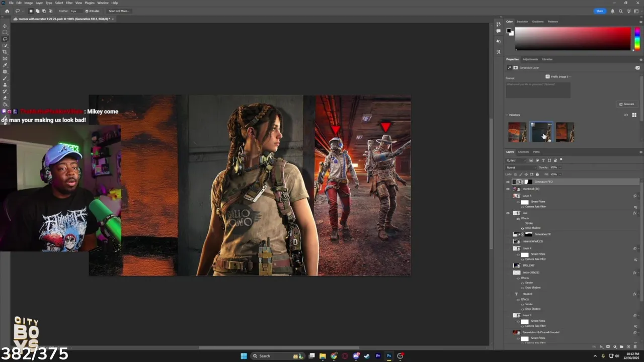This screenshot has height=362, width=644.
Task: Click Delete layer trash icon
Action: [635, 346]
